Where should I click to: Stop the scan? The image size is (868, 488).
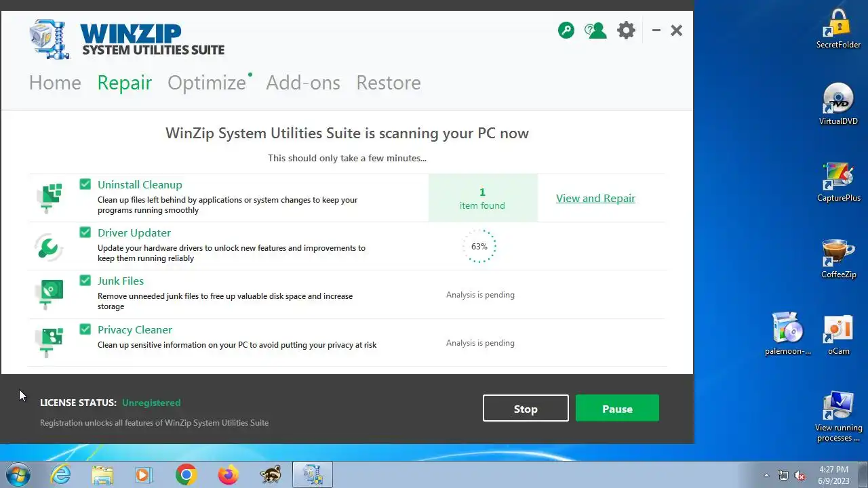pos(526,409)
